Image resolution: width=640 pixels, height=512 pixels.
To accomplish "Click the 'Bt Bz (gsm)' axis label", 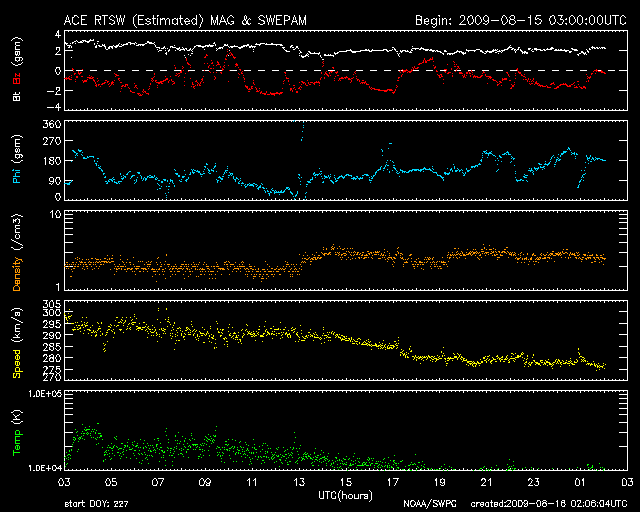I will click(x=17, y=69).
